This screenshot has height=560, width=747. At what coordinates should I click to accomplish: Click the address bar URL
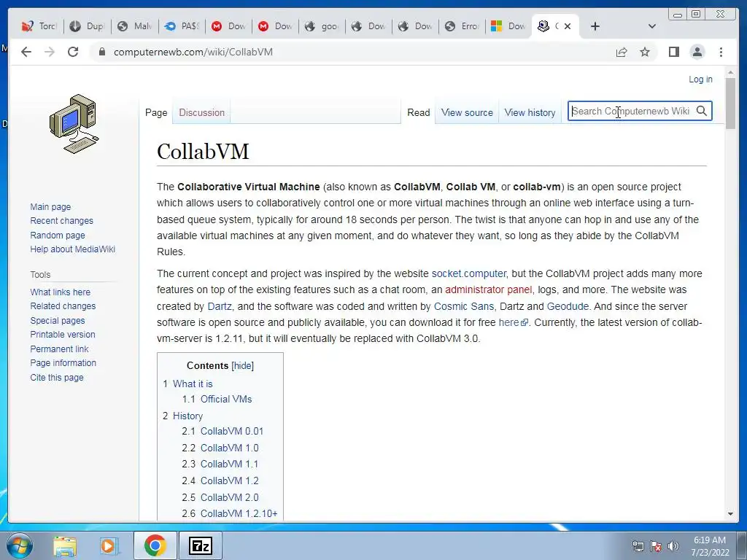tap(193, 52)
